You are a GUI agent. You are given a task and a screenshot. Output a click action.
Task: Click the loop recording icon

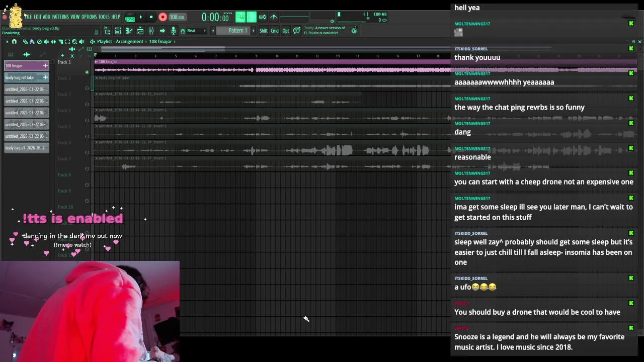point(263,17)
